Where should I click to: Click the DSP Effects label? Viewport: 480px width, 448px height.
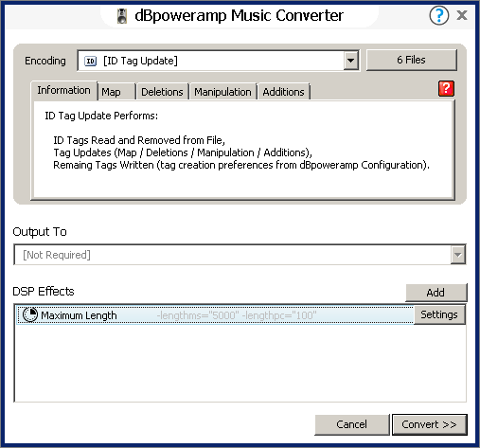click(x=44, y=291)
